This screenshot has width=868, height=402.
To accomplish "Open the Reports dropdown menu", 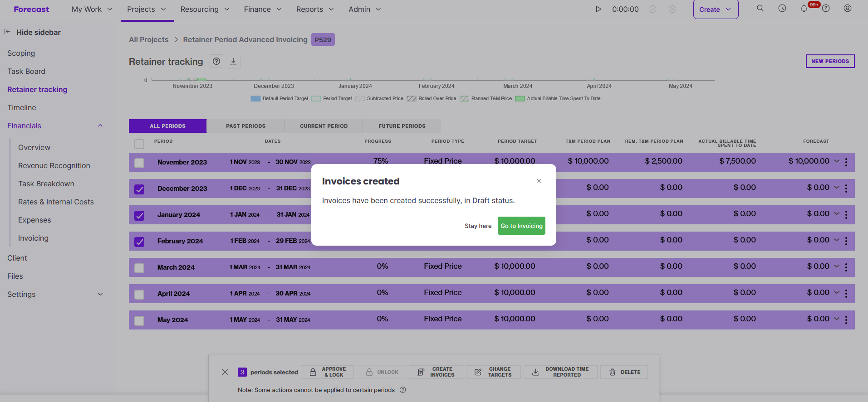I will pyautogui.click(x=315, y=9).
